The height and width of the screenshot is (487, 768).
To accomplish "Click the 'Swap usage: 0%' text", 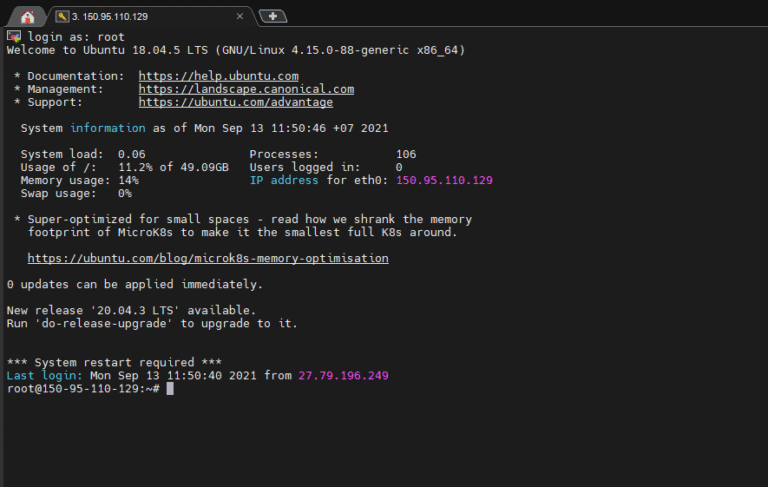I will [76, 194].
